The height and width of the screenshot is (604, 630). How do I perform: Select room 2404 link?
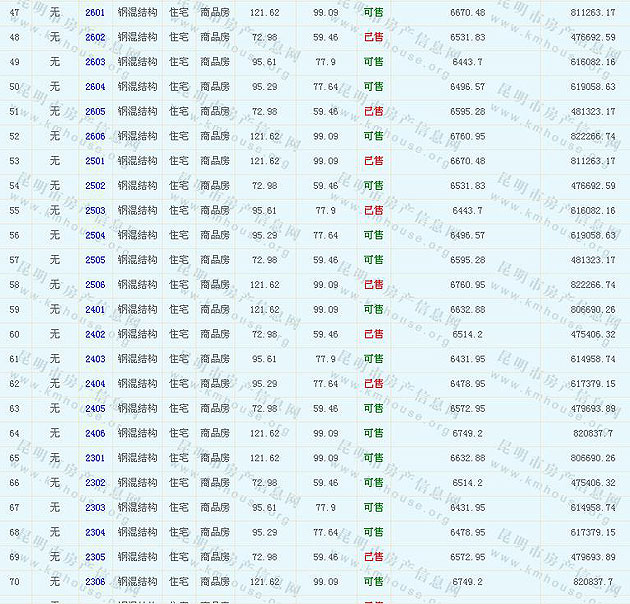(x=95, y=384)
